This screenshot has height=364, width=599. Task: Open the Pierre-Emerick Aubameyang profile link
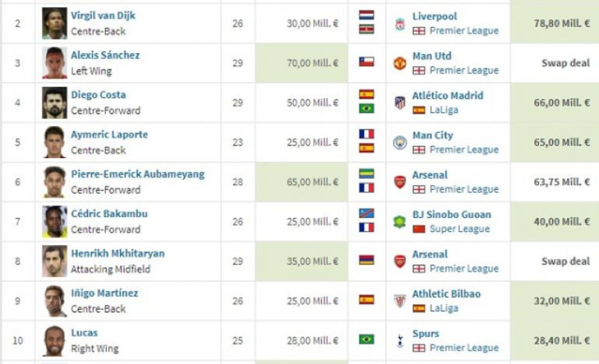click(x=137, y=175)
